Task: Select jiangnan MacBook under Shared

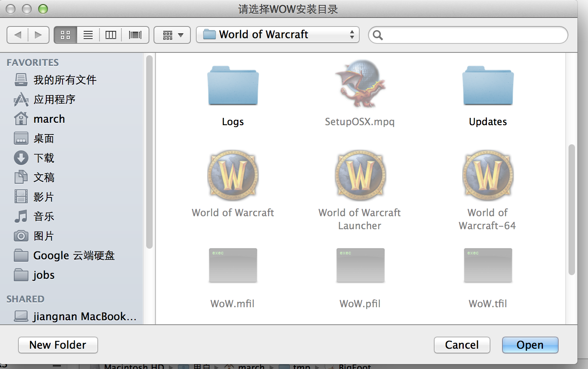Action: 76,316
